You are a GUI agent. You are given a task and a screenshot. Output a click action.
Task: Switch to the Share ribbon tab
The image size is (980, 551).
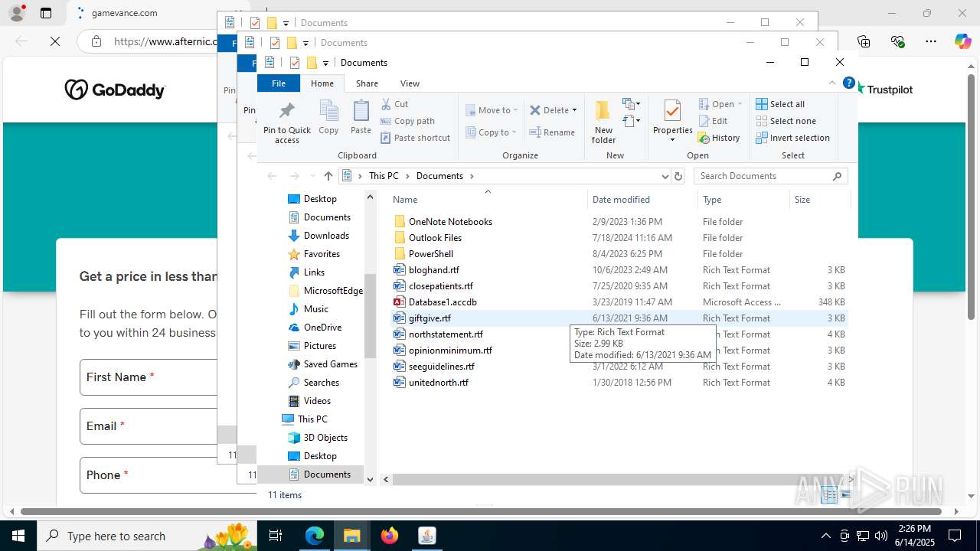[367, 83]
